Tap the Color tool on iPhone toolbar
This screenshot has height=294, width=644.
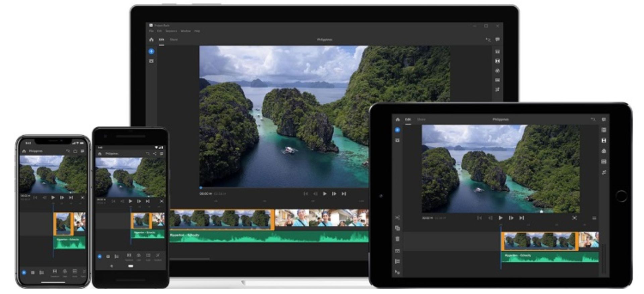point(65,272)
